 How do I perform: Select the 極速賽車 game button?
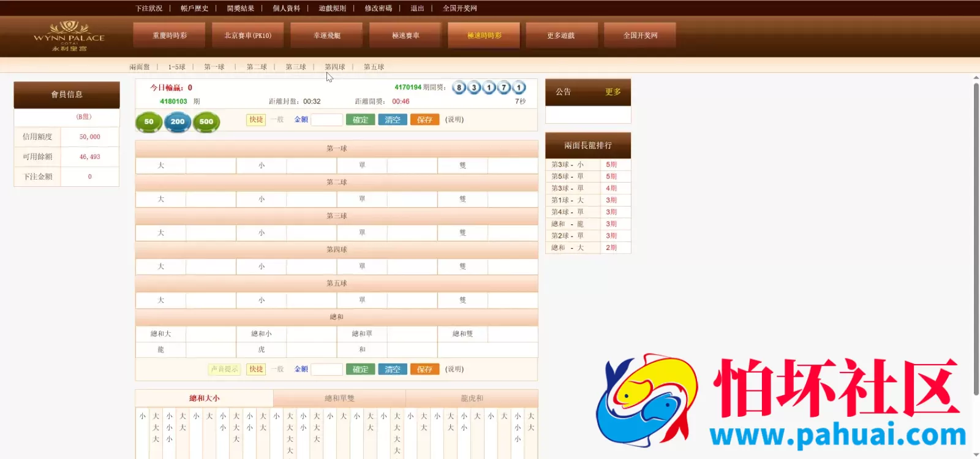(405, 36)
